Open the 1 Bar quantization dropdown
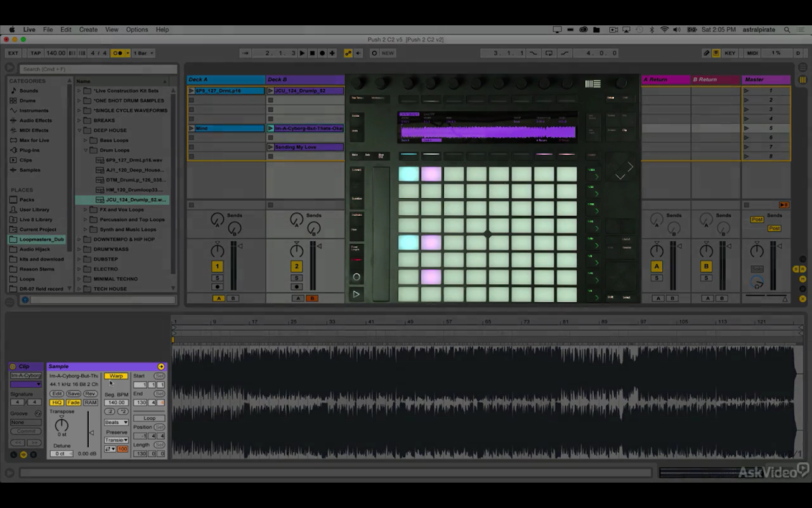 click(x=143, y=53)
